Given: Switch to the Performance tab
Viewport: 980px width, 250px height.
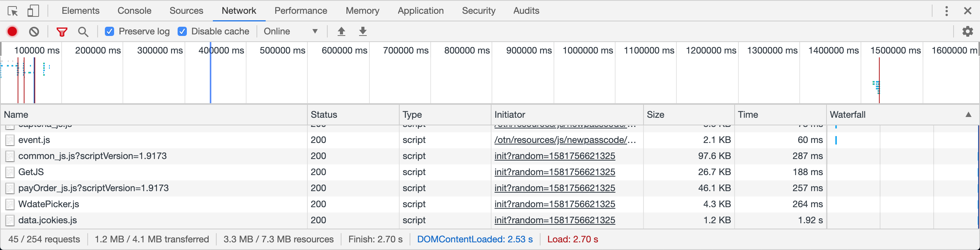Looking at the screenshot, I should [x=301, y=11].
